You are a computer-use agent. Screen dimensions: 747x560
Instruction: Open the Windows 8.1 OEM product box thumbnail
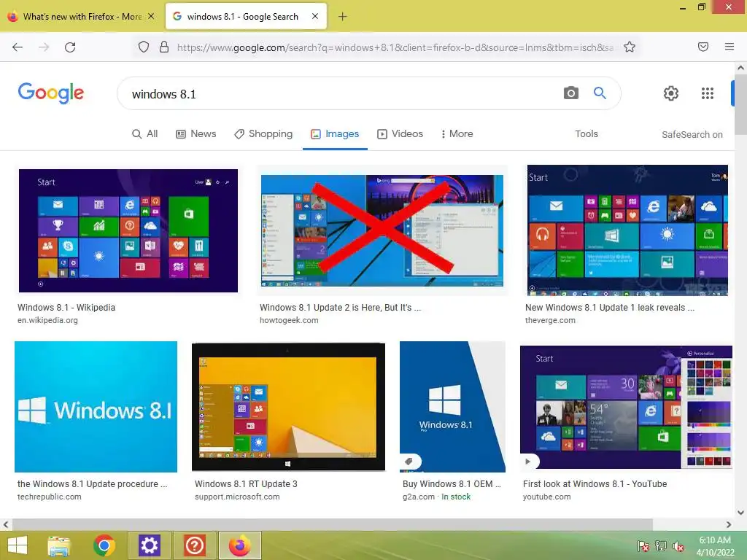(452, 407)
